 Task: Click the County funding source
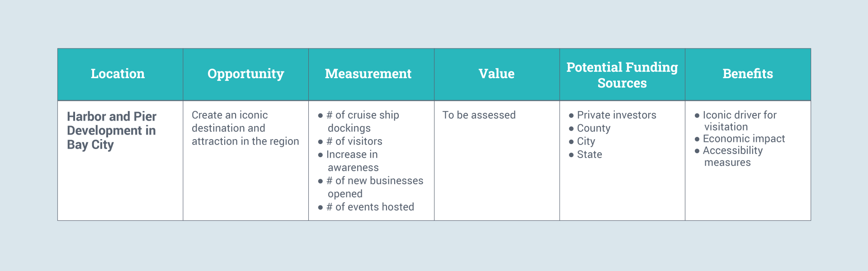click(594, 128)
